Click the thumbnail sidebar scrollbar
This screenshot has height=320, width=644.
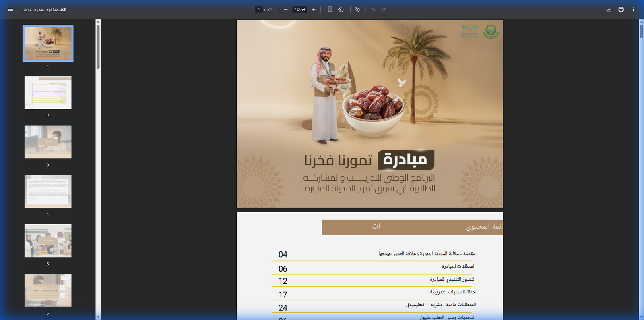(x=98, y=46)
